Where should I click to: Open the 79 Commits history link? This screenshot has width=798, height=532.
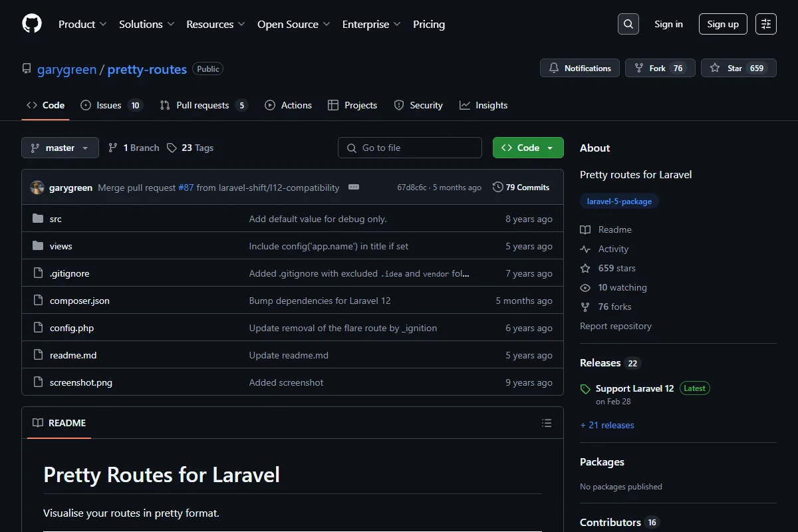[x=521, y=188]
